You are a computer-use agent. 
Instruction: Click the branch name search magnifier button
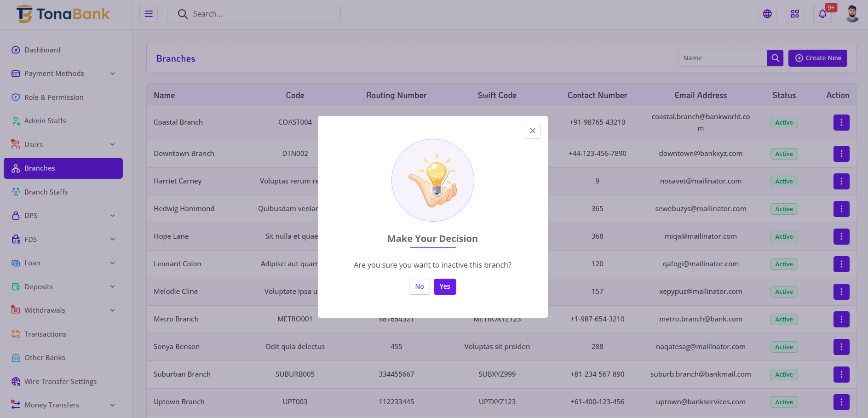(775, 58)
